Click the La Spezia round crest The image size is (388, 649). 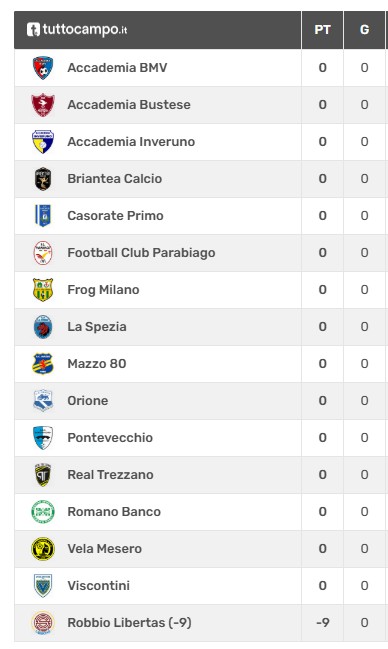pyautogui.click(x=43, y=327)
